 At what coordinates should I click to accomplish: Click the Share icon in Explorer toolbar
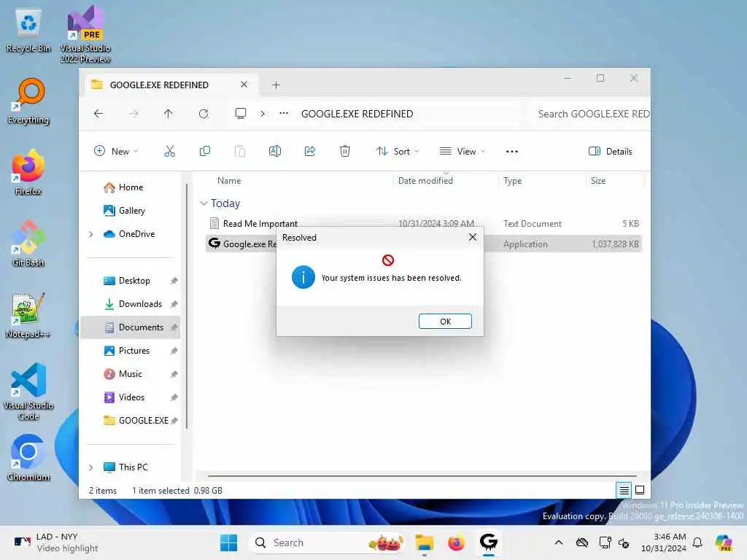coord(310,152)
